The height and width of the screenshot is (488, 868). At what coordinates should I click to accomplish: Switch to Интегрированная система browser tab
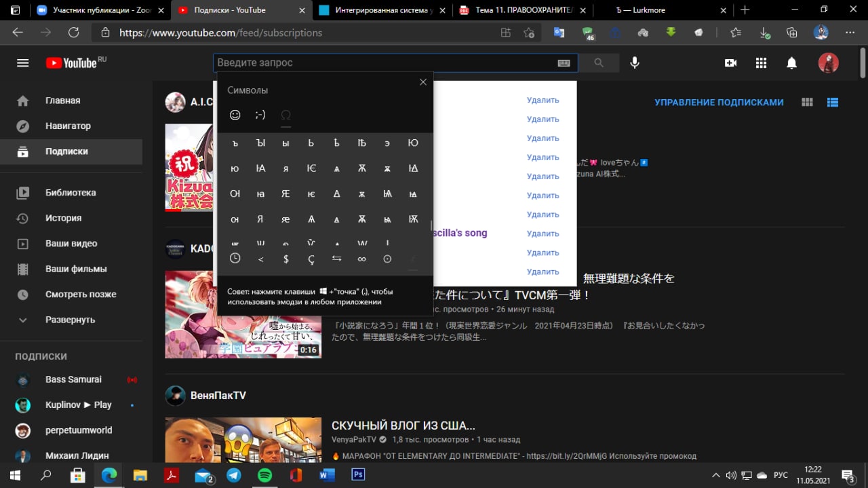tap(383, 10)
